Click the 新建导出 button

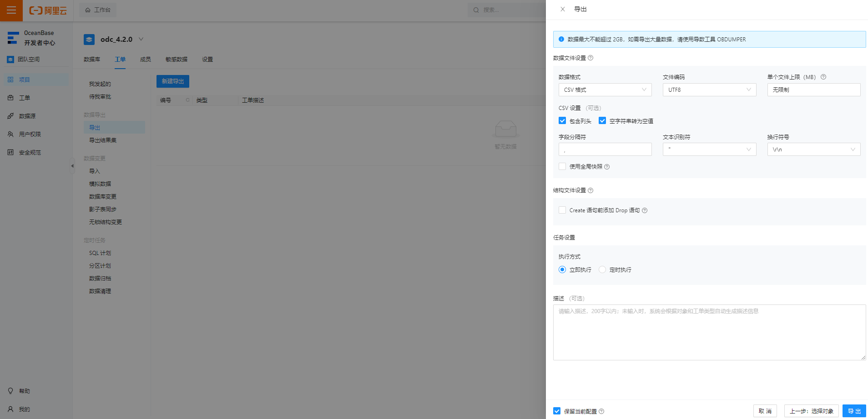point(173,81)
